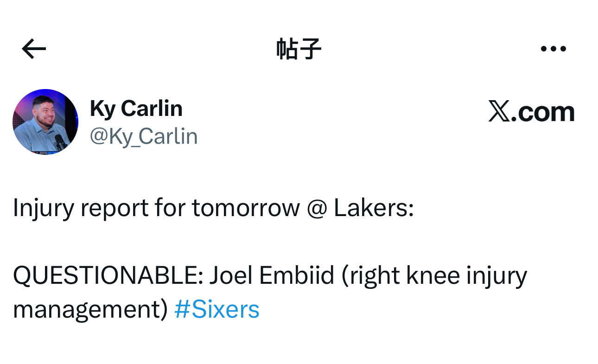Open Ky Carlin's profile picture
Viewport: 598px width, 364px height.
[x=45, y=122]
